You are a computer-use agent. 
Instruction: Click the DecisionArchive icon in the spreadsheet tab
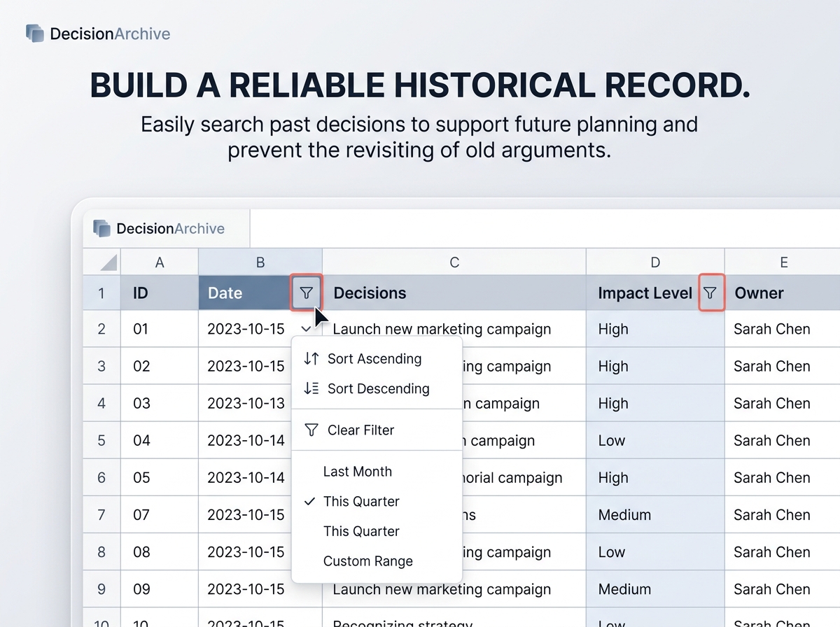(103, 229)
